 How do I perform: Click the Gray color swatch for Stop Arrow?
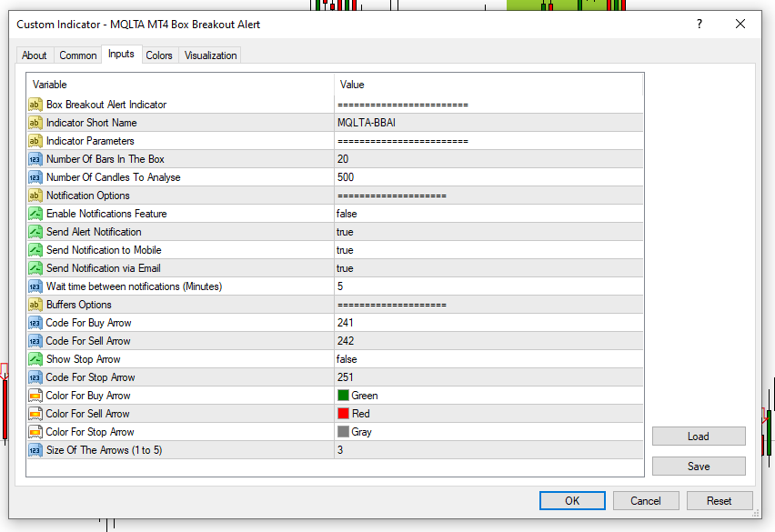pyautogui.click(x=343, y=432)
